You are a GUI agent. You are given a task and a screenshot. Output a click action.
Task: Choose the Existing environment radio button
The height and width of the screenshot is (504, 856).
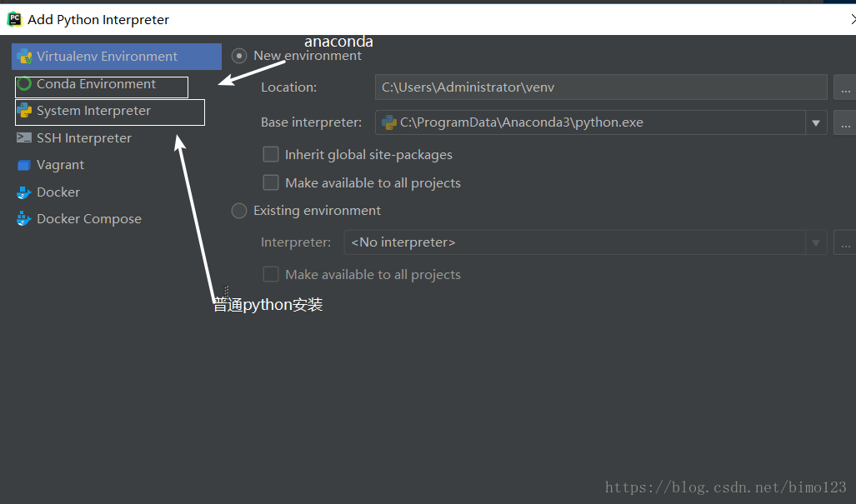(x=239, y=211)
